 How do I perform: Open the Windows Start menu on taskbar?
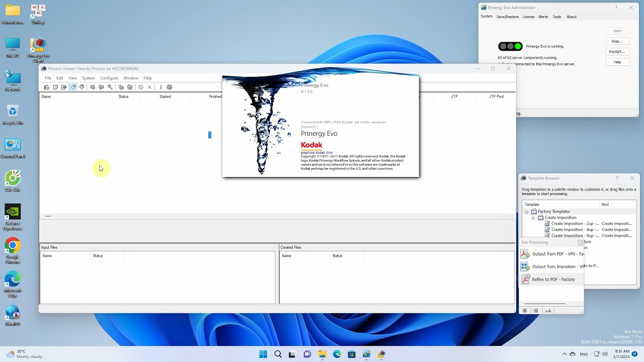pyautogui.click(x=263, y=354)
